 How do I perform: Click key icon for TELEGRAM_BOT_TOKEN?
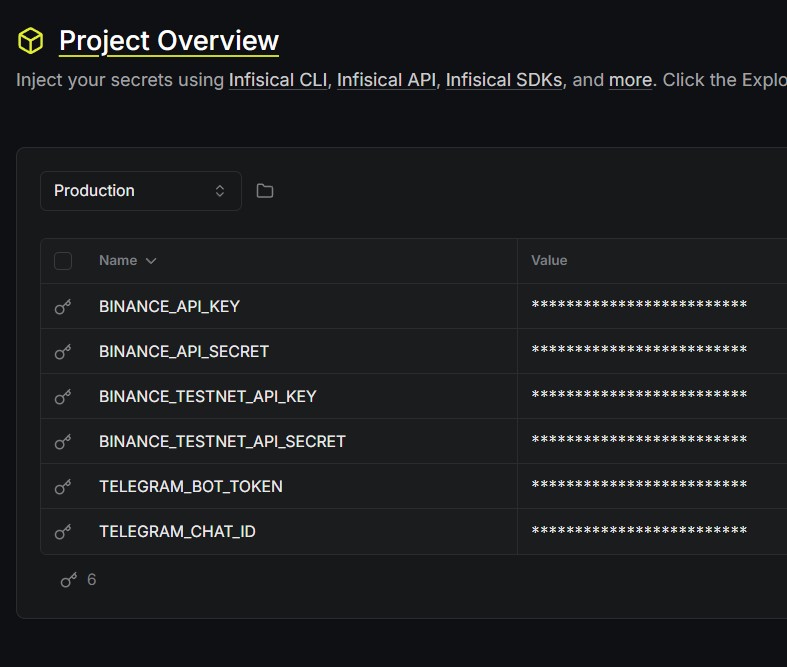[x=63, y=486]
